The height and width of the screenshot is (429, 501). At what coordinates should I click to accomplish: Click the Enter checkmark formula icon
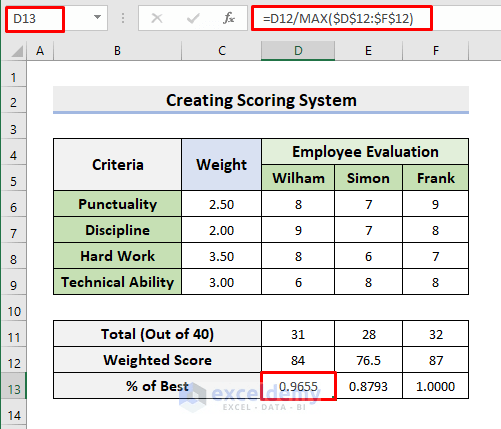[193, 18]
